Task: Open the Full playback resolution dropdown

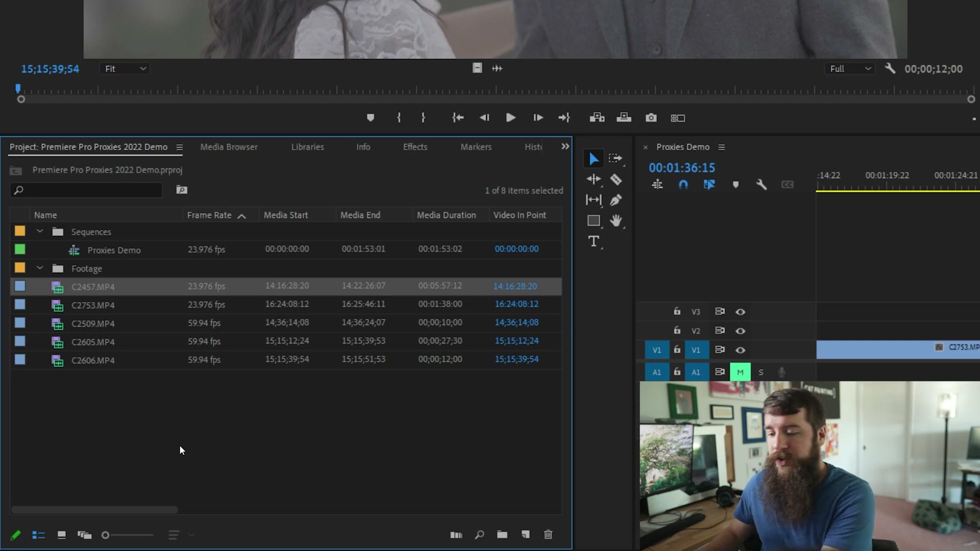Action: 849,68
